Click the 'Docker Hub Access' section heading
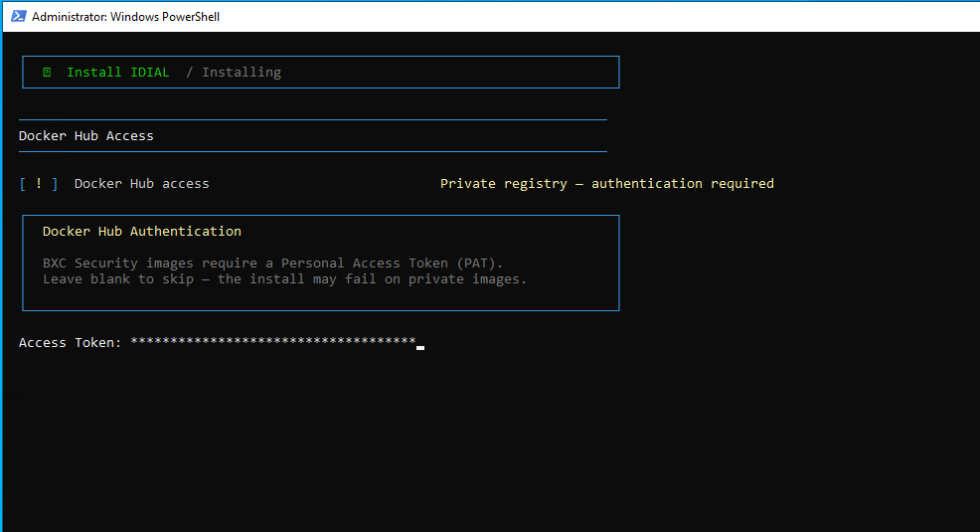The height and width of the screenshot is (532, 980). pos(86,135)
